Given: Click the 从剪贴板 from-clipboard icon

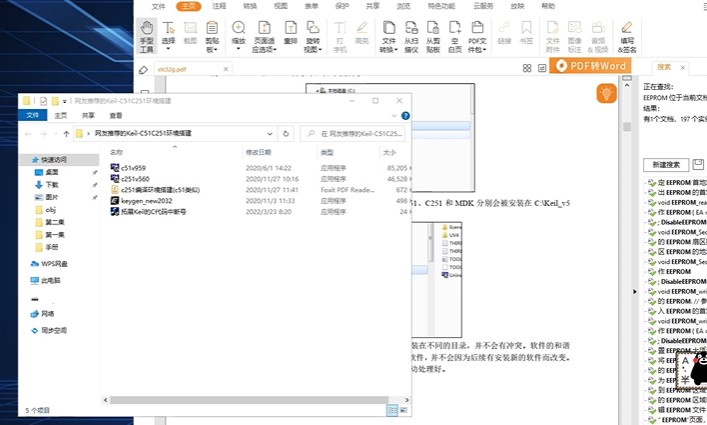Looking at the screenshot, I should (x=433, y=37).
